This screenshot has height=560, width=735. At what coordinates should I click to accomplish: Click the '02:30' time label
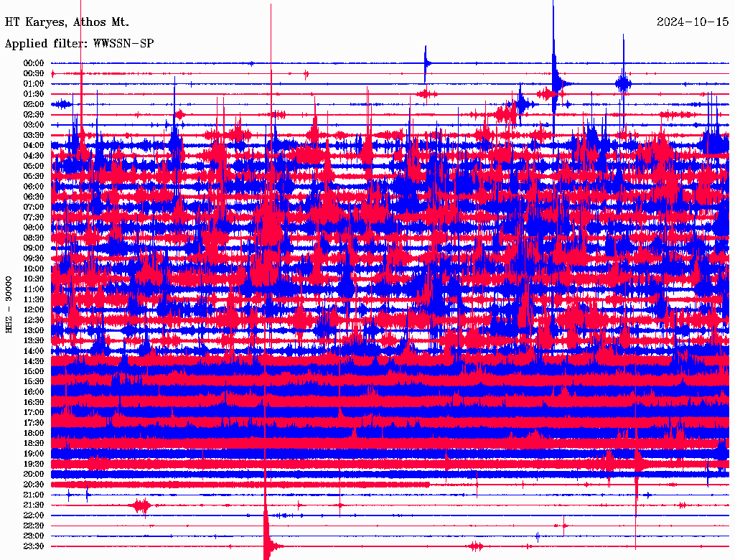point(34,115)
